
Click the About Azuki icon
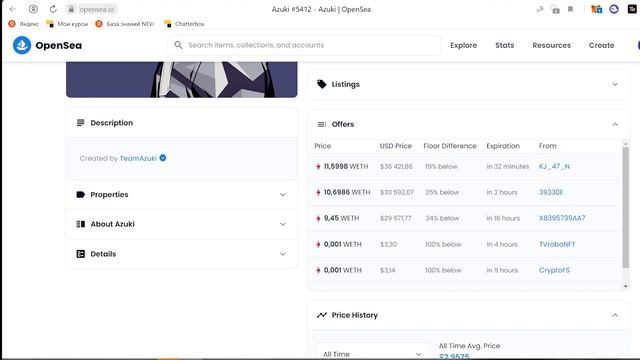click(x=80, y=224)
